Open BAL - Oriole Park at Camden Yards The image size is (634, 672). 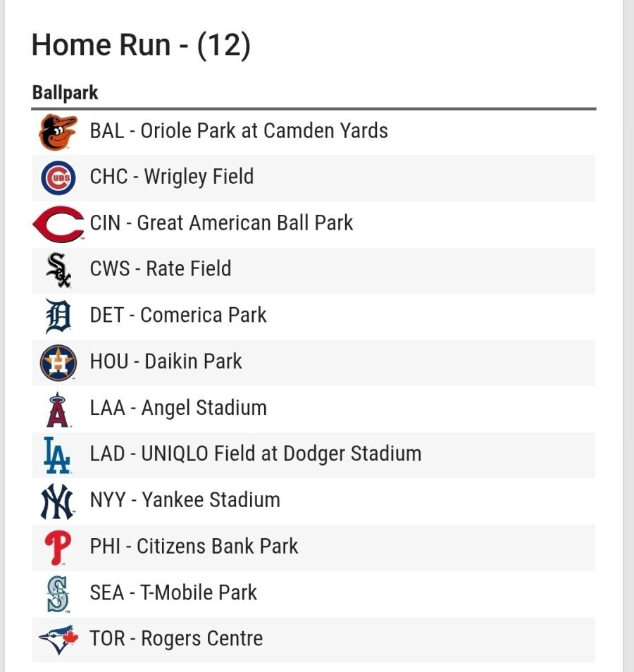tap(313, 132)
